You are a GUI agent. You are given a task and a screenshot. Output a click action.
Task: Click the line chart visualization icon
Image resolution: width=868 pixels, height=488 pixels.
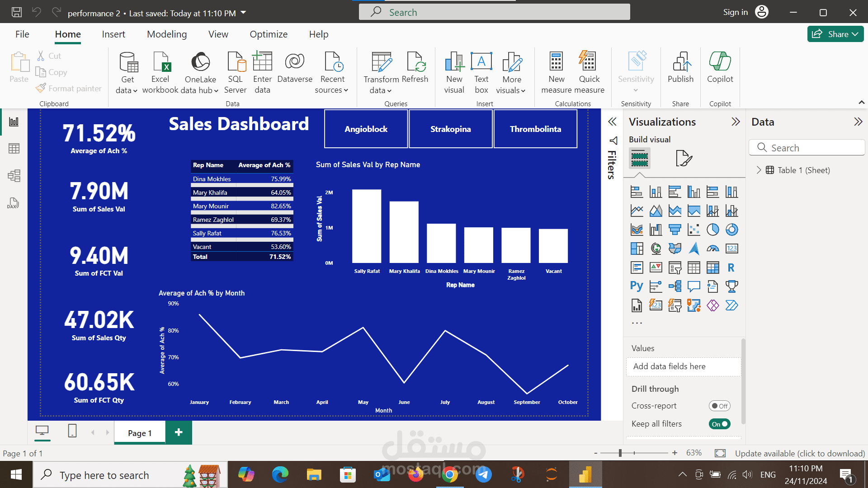(x=636, y=210)
